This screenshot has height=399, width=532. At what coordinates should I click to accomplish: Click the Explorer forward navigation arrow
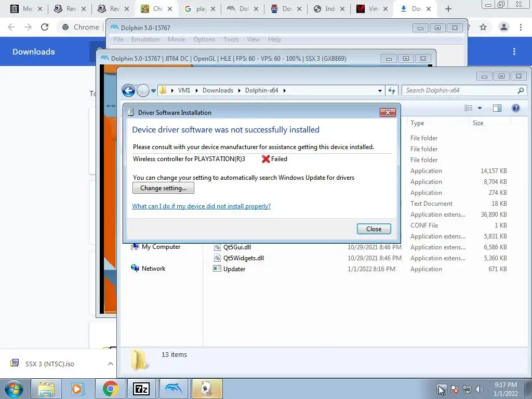coord(143,90)
